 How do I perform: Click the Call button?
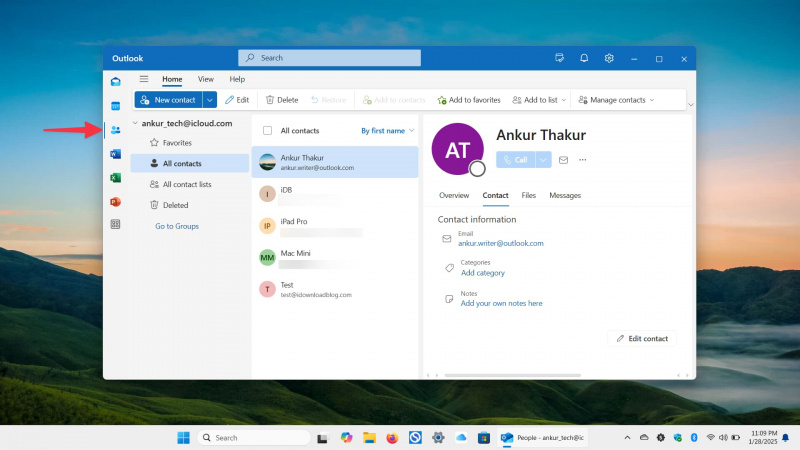click(515, 160)
